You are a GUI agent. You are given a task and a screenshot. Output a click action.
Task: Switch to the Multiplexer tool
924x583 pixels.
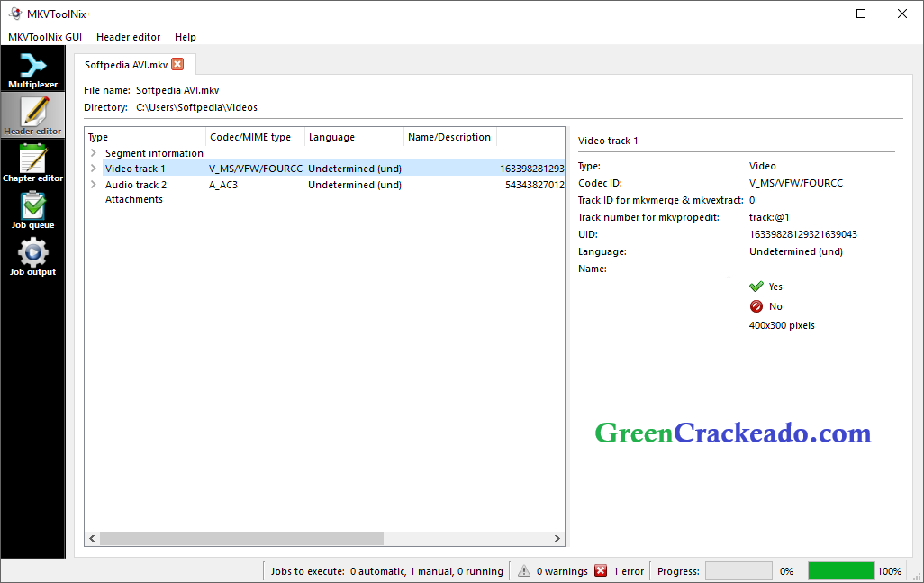32,69
